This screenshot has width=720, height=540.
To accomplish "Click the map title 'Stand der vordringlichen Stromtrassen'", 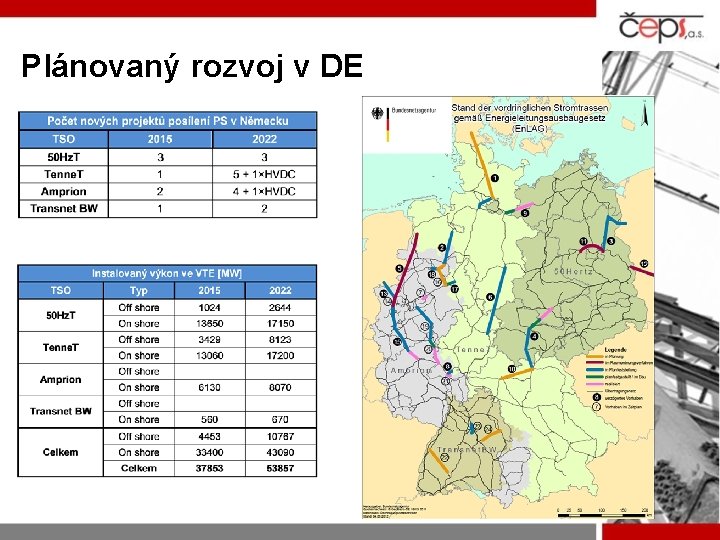I will [x=530, y=108].
